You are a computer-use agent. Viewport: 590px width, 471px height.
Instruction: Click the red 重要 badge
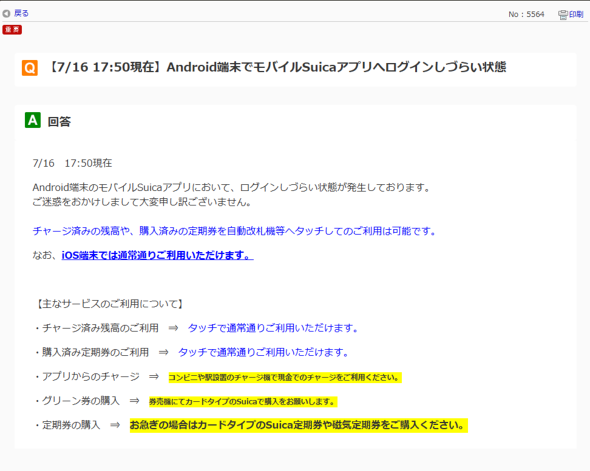coord(12,30)
